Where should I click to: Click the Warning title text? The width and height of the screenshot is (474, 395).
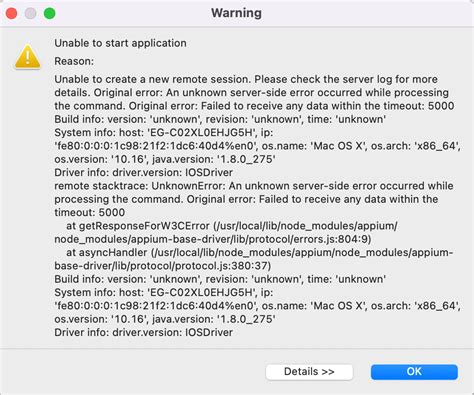(x=236, y=13)
